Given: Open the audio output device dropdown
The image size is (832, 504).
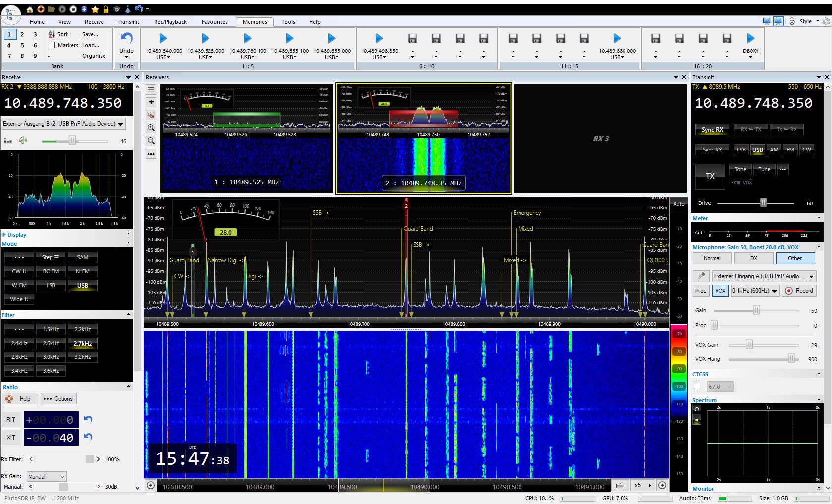Looking at the screenshot, I should (x=63, y=124).
